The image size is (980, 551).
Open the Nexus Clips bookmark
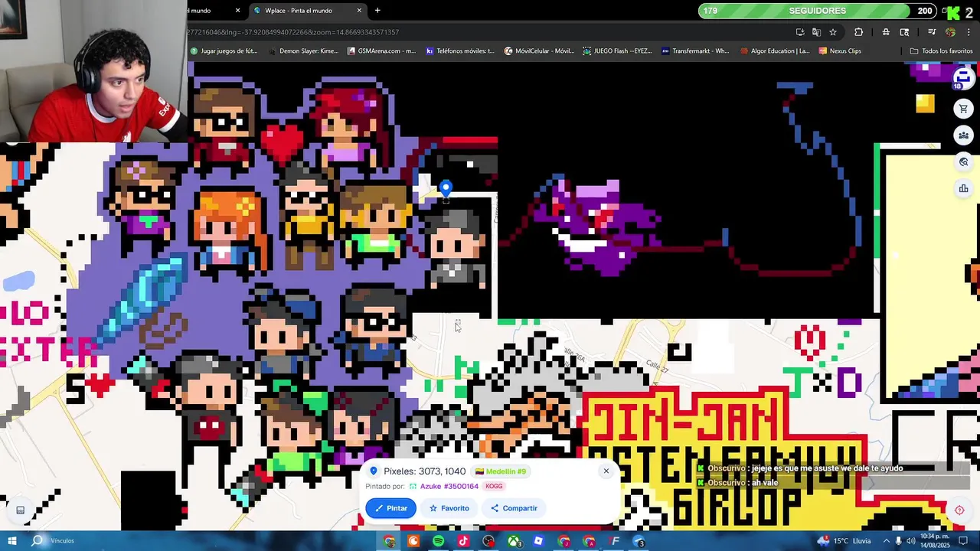(840, 51)
